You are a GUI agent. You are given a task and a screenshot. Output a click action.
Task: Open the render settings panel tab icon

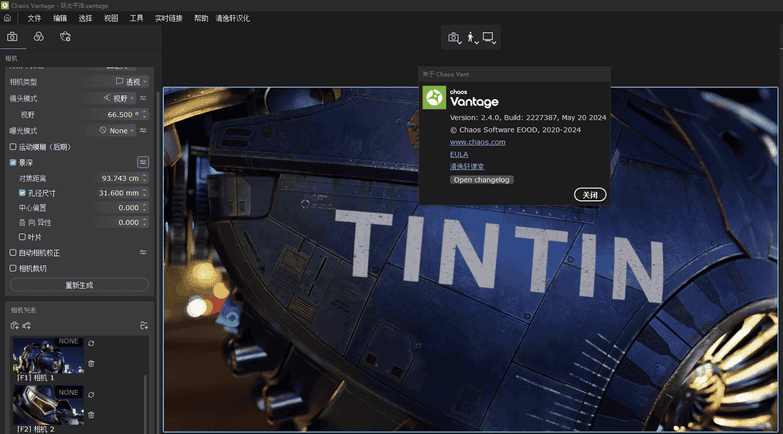click(x=65, y=37)
